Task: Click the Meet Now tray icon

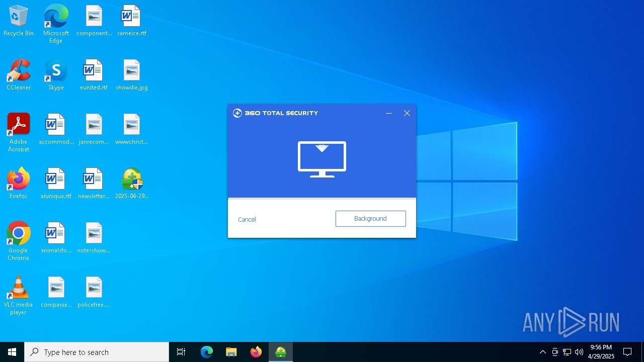Action: point(555,352)
